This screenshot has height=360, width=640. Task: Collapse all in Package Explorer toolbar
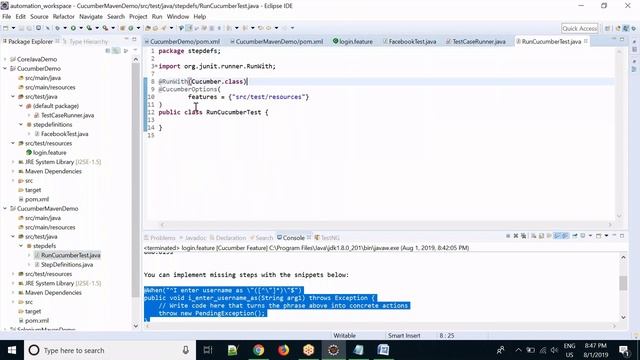click(x=108, y=51)
